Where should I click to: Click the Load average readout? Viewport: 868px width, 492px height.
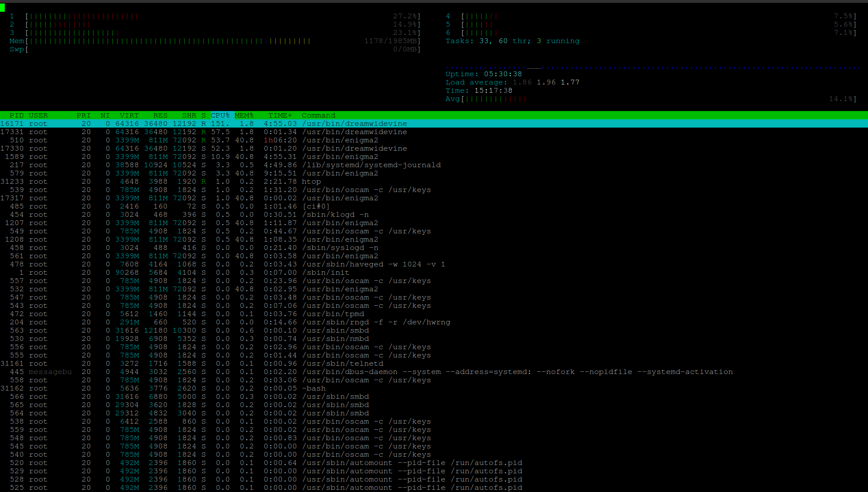pyautogui.click(x=512, y=82)
